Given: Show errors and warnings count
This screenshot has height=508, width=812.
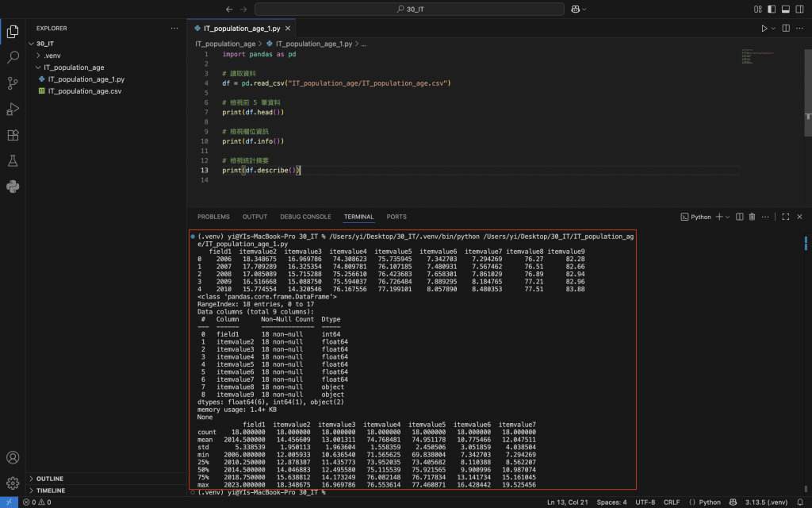Looking at the screenshot, I should point(36,502).
